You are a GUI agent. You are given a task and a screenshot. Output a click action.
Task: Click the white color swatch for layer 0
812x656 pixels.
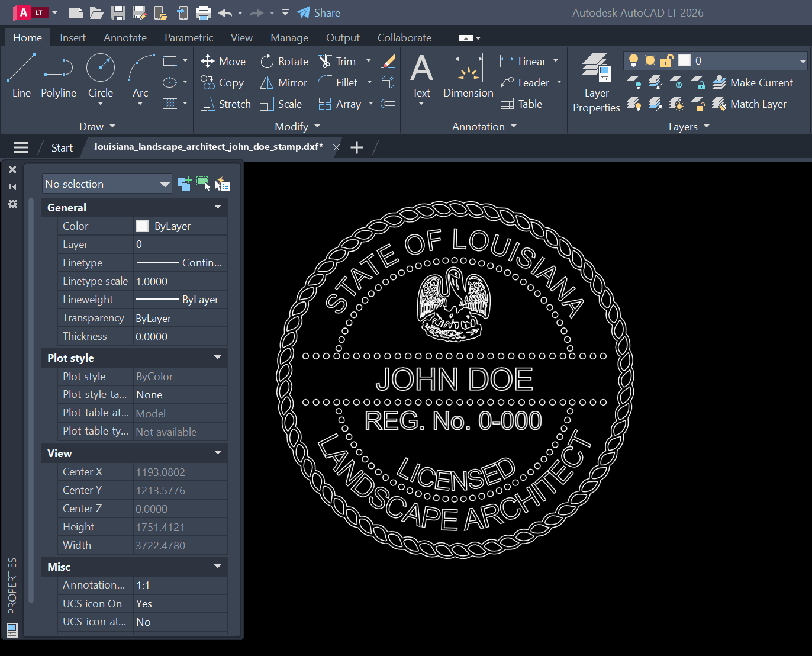click(684, 60)
